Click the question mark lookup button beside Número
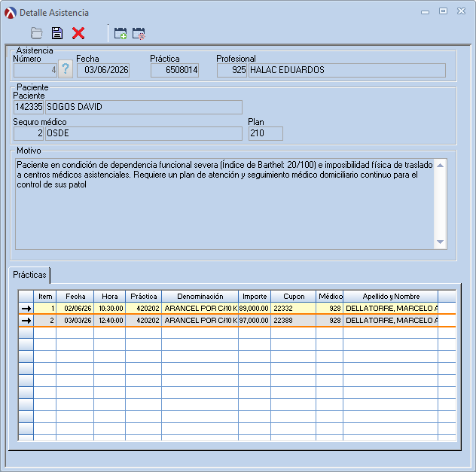Image resolution: width=476 pixels, height=472 pixels. click(x=66, y=69)
